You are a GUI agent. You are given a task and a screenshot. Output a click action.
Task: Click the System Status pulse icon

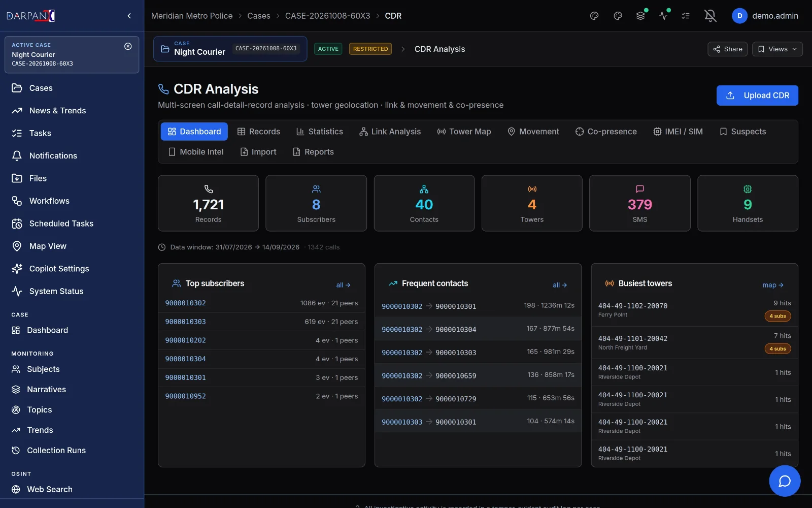click(x=17, y=291)
